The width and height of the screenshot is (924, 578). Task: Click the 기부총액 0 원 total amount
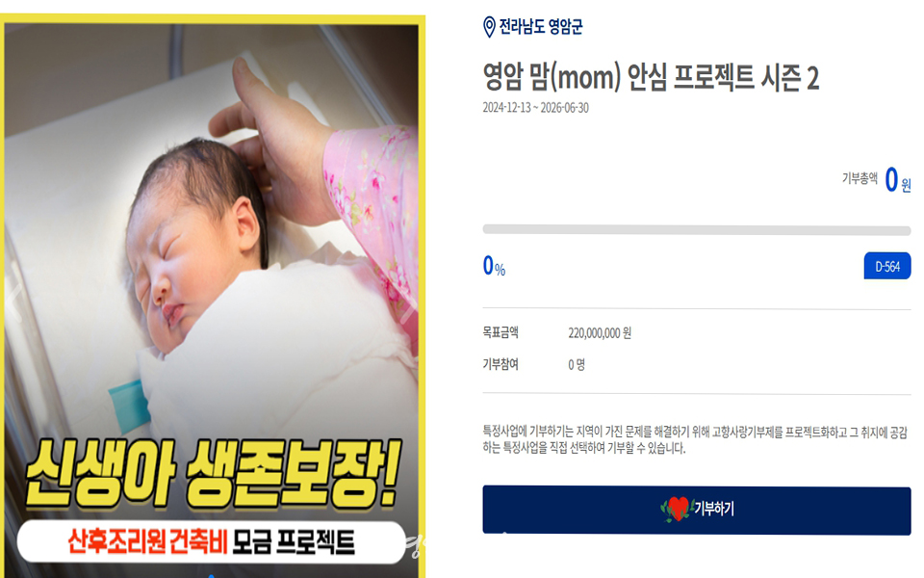coord(876,180)
